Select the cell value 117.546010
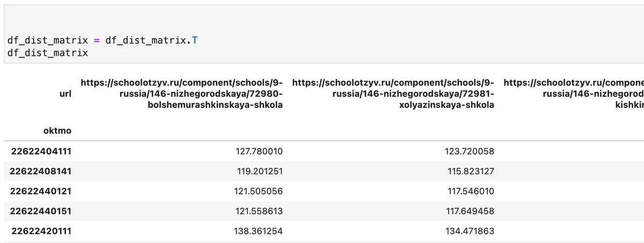The height and width of the screenshot is (243, 644). 471,191
